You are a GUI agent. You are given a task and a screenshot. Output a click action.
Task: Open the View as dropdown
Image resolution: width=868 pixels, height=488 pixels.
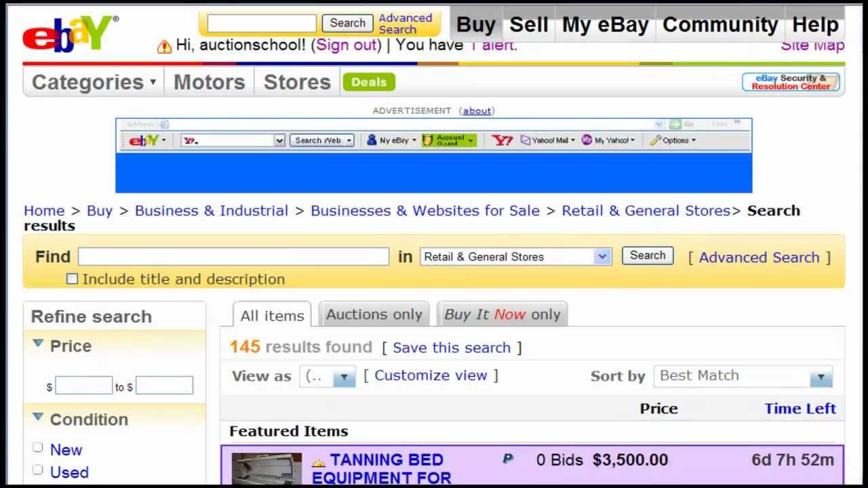328,377
